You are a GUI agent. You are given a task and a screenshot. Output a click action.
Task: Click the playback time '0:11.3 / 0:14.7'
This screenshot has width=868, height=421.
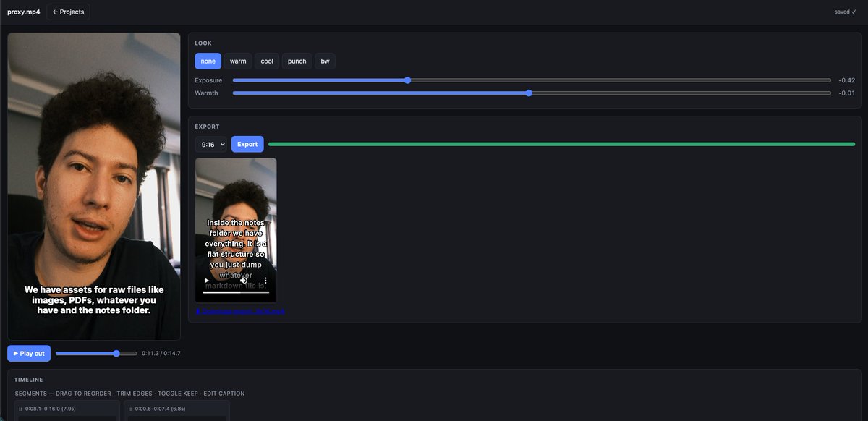(x=161, y=353)
